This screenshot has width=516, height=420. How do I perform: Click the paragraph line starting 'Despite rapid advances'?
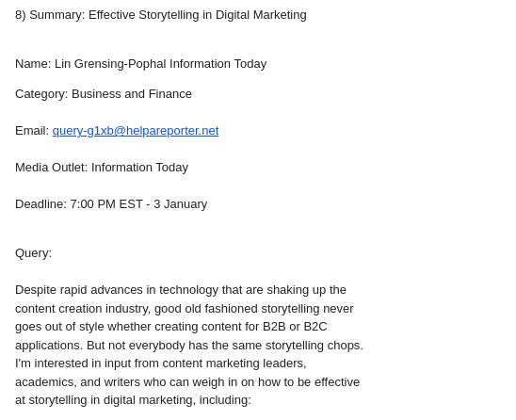click(181, 290)
